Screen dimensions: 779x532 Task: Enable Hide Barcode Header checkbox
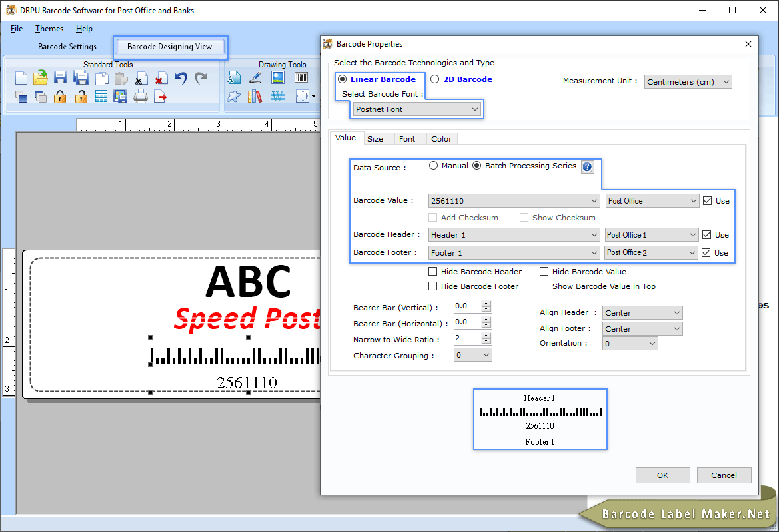click(432, 272)
